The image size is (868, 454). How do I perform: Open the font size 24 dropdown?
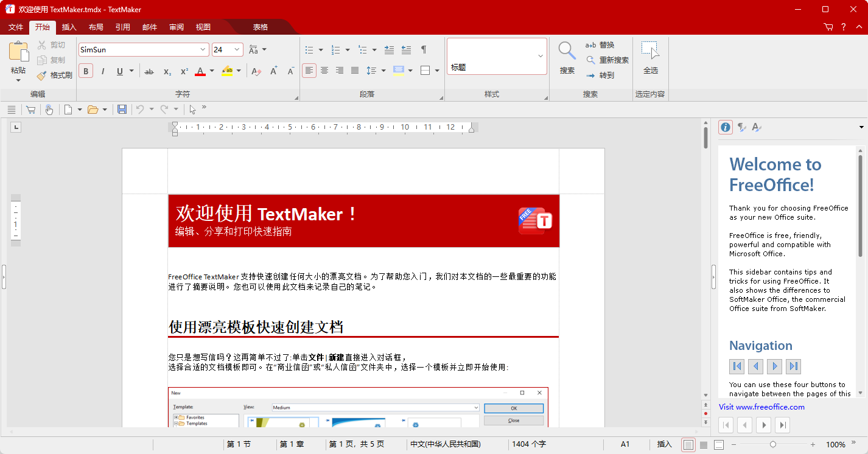click(237, 50)
